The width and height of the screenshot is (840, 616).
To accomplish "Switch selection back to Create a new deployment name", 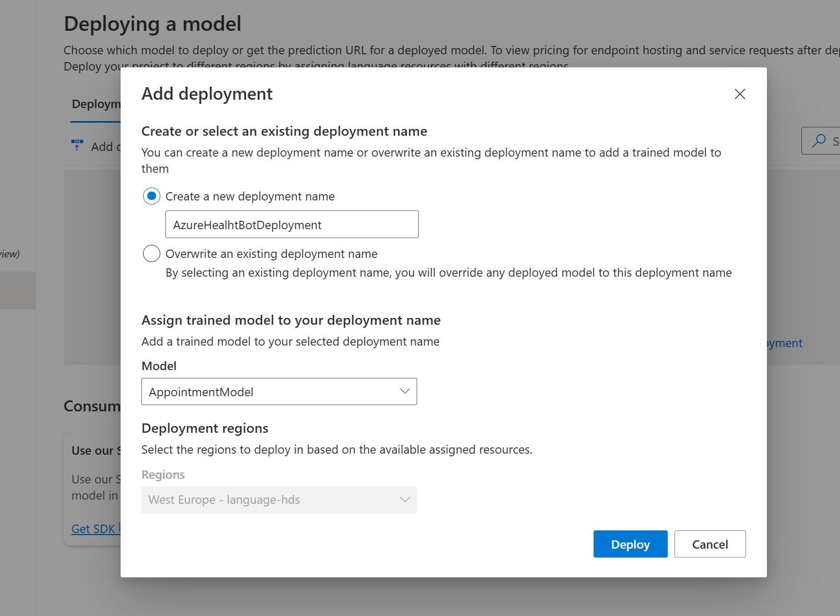I will [151, 196].
